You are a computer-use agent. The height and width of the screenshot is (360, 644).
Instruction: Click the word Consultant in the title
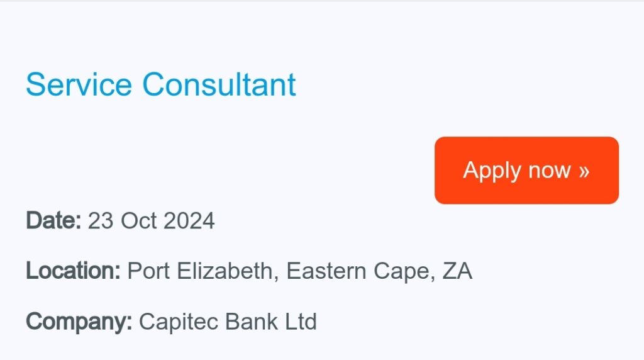[x=219, y=85]
